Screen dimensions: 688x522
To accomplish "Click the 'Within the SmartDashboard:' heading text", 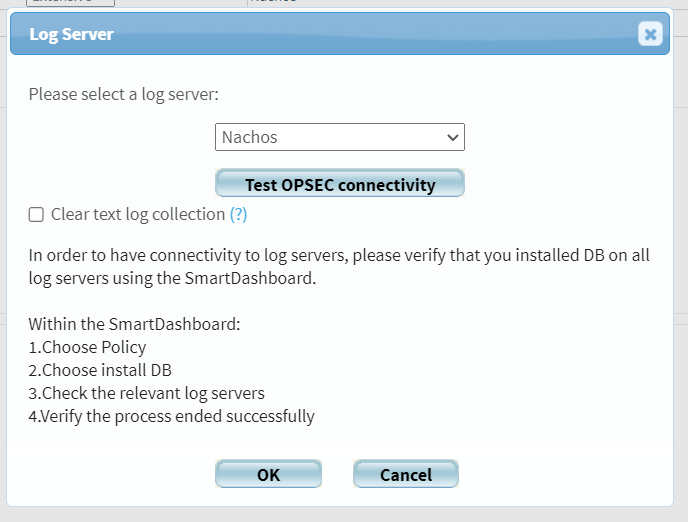I will (134, 325).
